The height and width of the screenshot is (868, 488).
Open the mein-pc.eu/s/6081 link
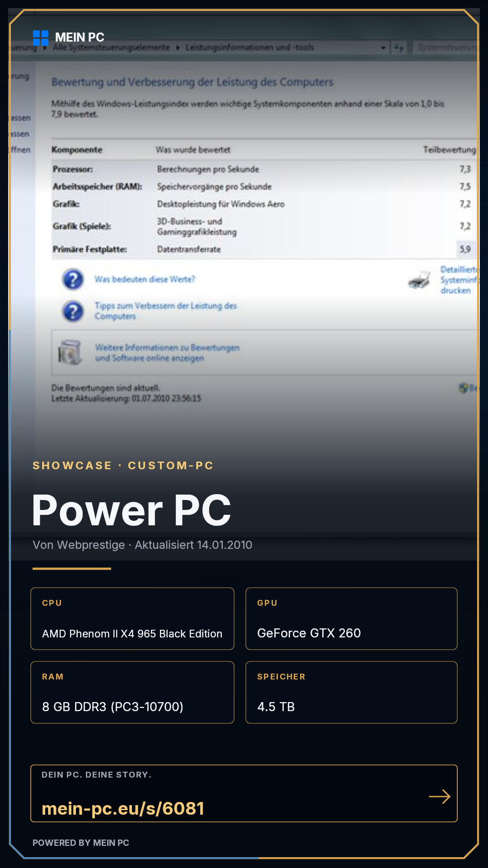tap(123, 808)
